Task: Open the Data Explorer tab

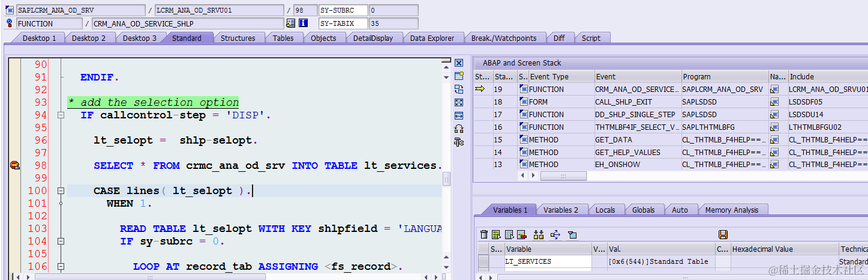Action: (x=432, y=38)
